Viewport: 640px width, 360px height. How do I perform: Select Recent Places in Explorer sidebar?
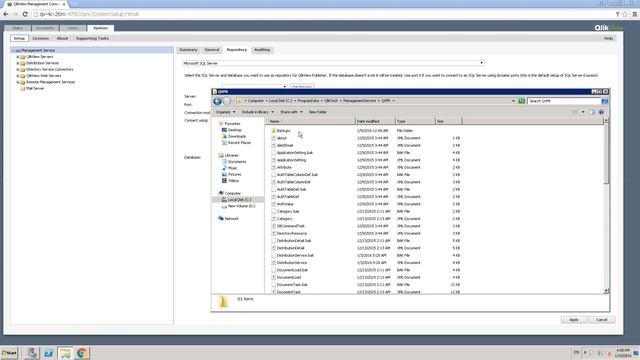pos(236,143)
